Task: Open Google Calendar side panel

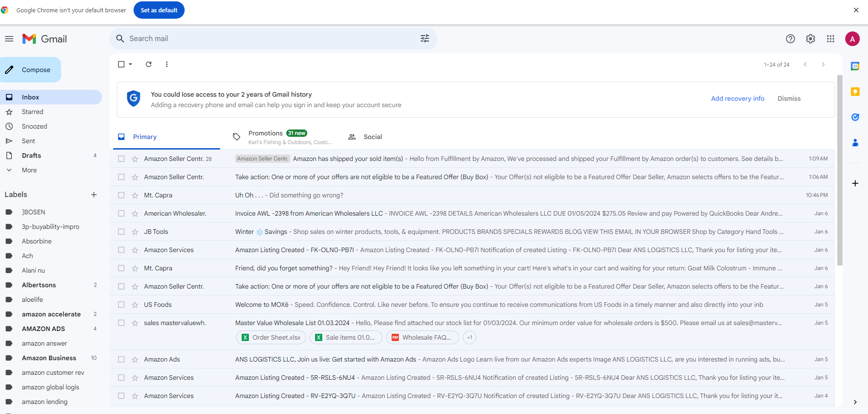Action: pyautogui.click(x=855, y=66)
